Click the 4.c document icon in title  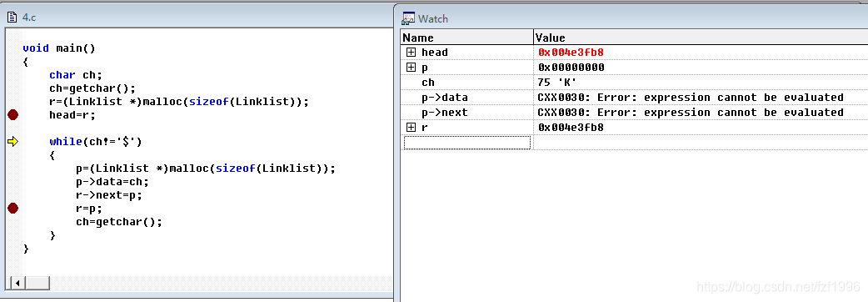click(x=12, y=18)
